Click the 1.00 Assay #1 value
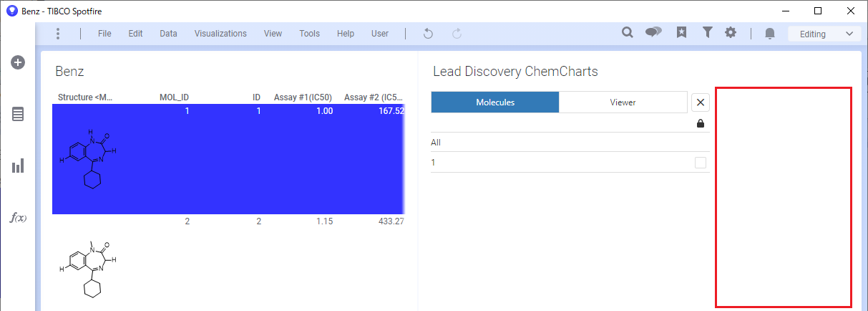The height and width of the screenshot is (311, 868). click(x=324, y=111)
